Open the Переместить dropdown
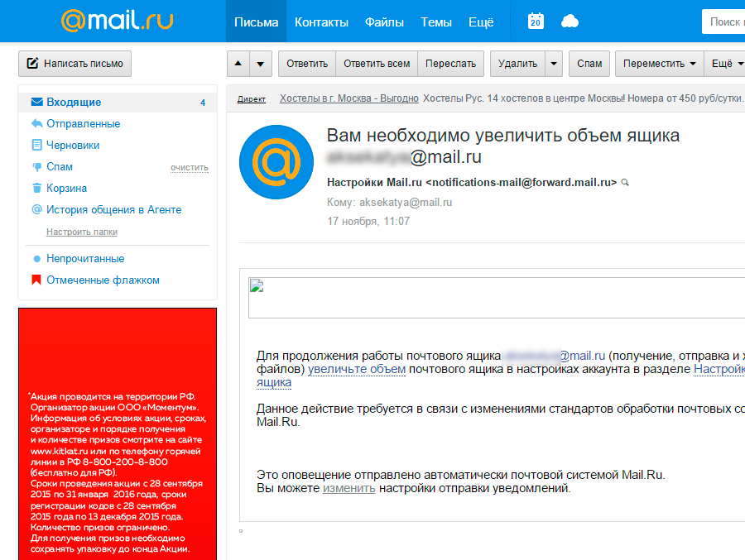Image resolution: width=745 pixels, height=560 pixels. point(659,64)
